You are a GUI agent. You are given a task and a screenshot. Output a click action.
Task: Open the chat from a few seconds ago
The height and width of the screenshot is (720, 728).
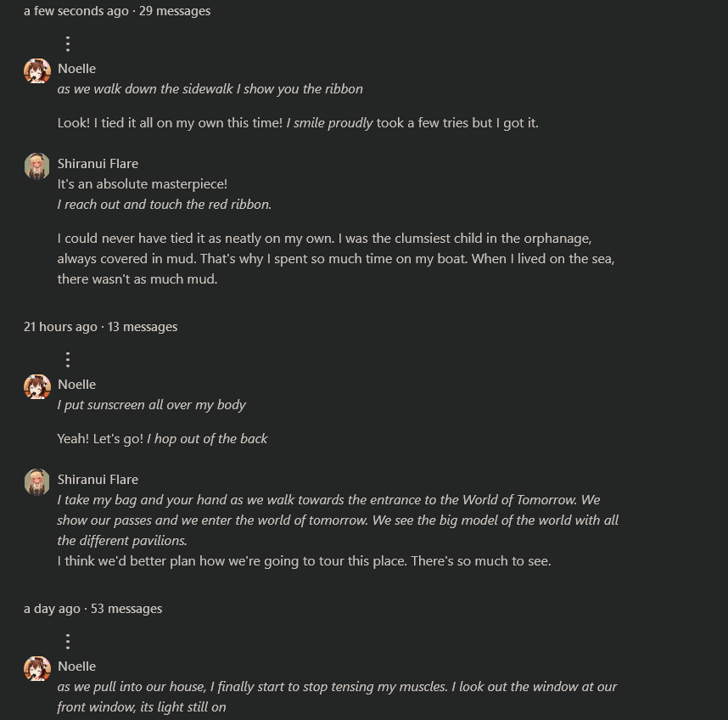tap(117, 11)
